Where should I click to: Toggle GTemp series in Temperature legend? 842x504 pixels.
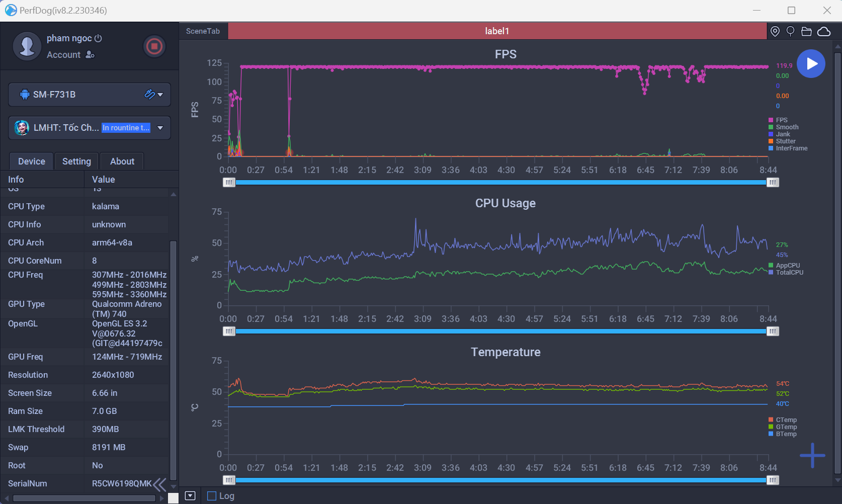coord(783,427)
